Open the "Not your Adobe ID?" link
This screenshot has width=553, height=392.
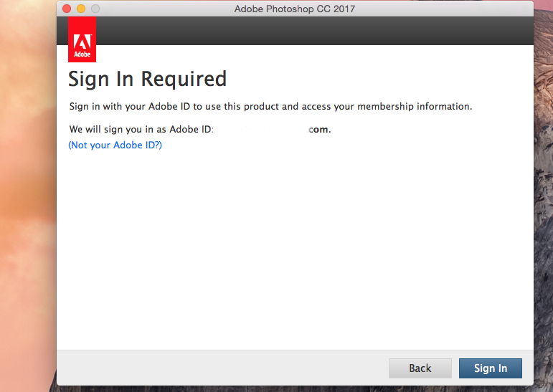(x=115, y=145)
